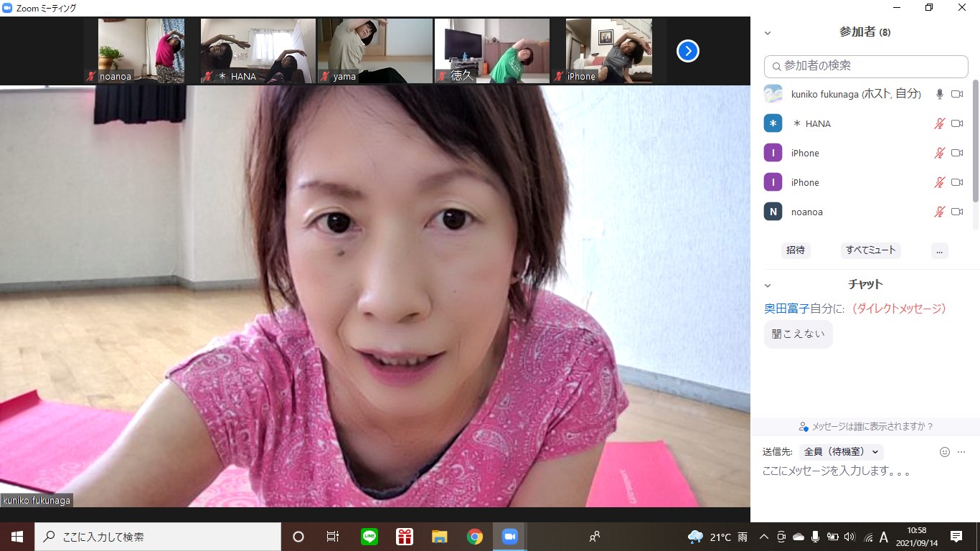Toggle kuniko fukunaga's microphone icon
This screenshot has height=551, width=980.
939,94
